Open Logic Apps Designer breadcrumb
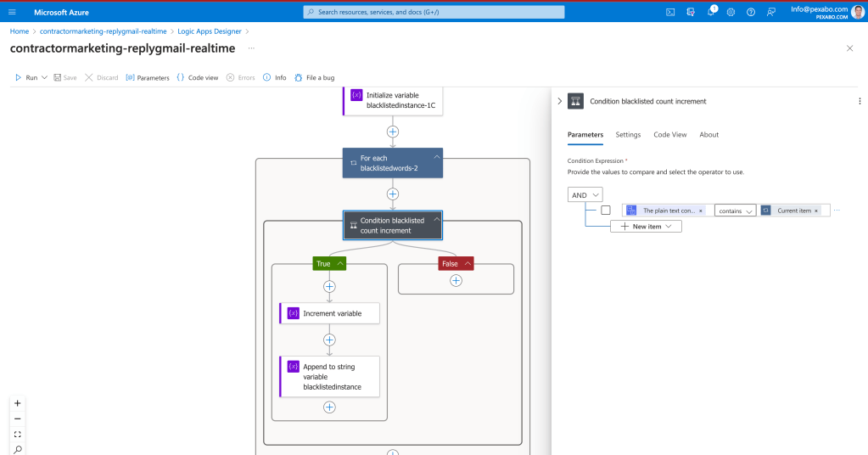Screen dimensions: 868x455 tap(210, 31)
